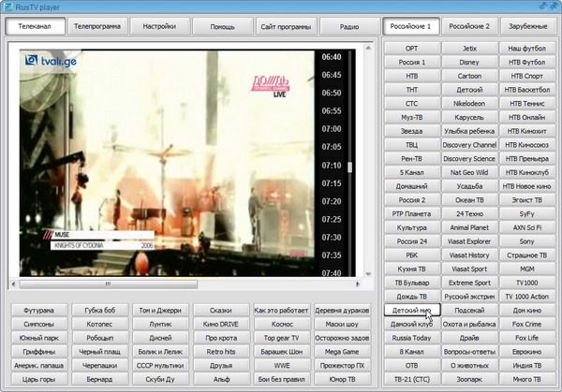Open the Телепрограмма tab
Viewport: 562px width, 392px height.
tap(97, 26)
